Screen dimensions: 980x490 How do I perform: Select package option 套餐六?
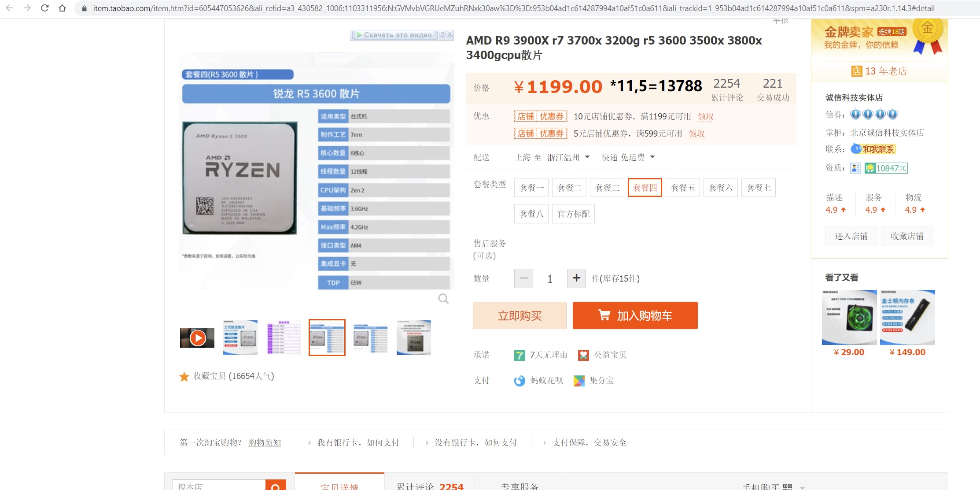pos(721,188)
